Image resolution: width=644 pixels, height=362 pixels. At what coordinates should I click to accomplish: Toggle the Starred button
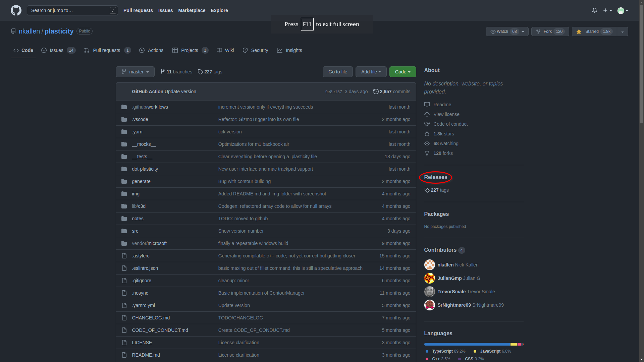pos(594,32)
